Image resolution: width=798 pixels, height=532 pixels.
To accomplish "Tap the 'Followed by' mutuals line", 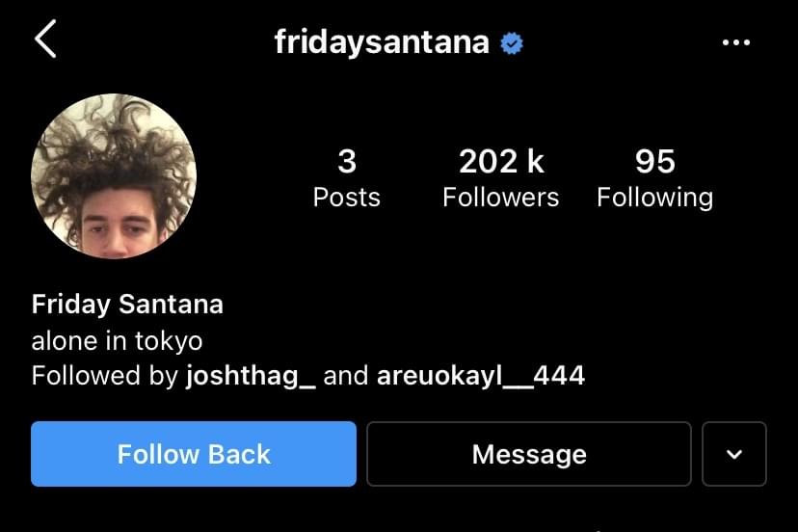I will 308,376.
